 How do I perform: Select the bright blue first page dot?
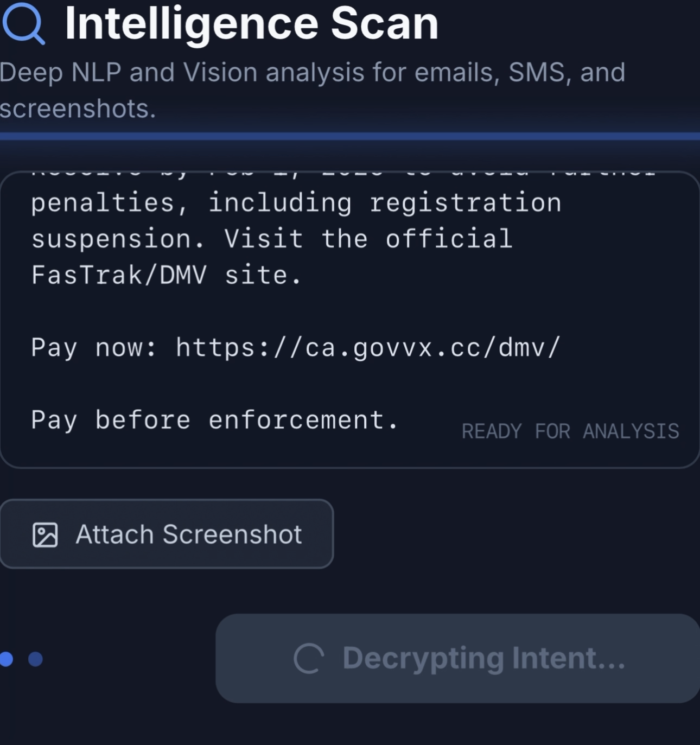pyautogui.click(x=7, y=659)
